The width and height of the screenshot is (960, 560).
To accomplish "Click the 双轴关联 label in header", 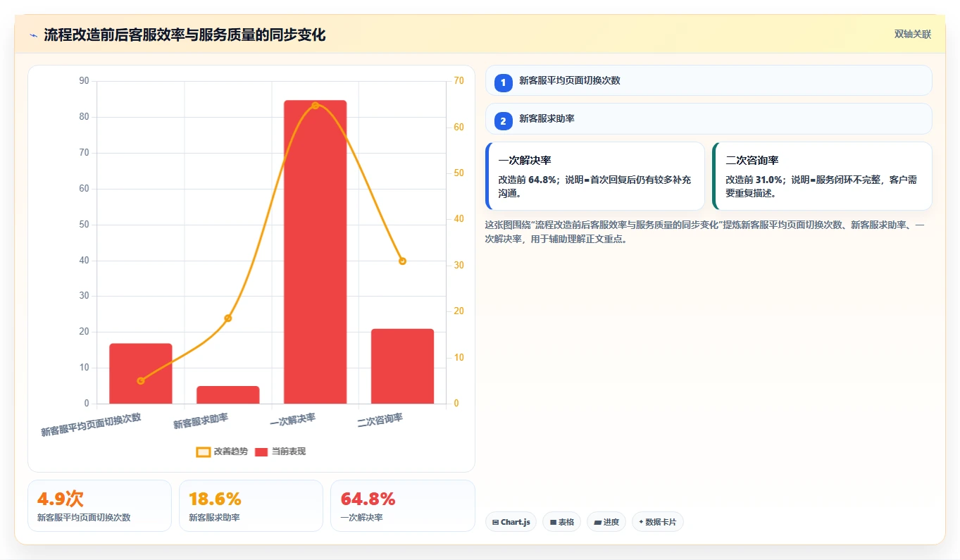I will (913, 35).
